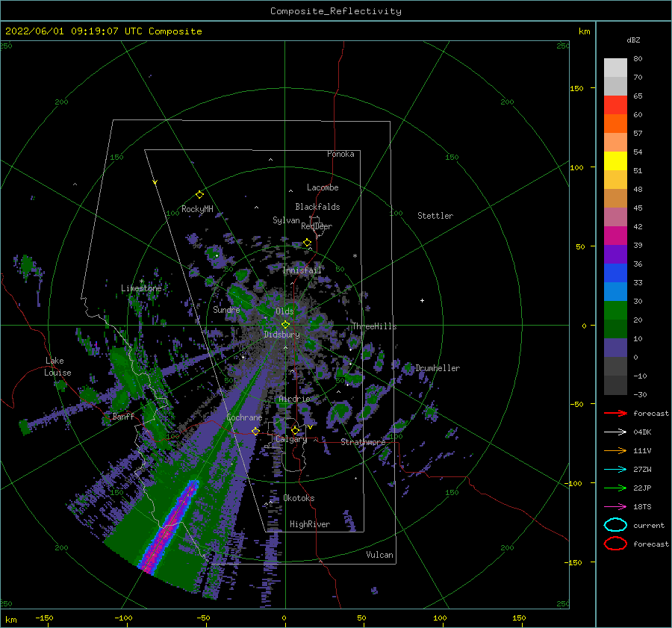
Task: Click the Strathmore town label
Action: tap(363, 441)
